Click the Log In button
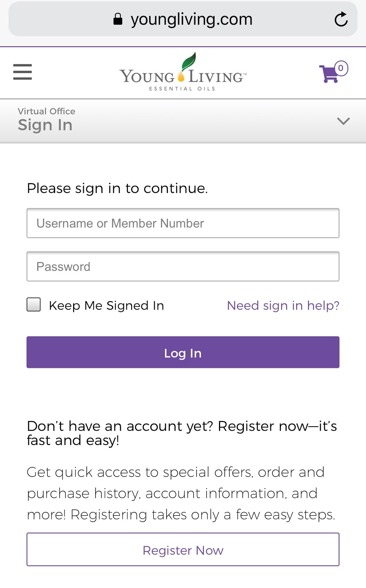 tap(183, 352)
